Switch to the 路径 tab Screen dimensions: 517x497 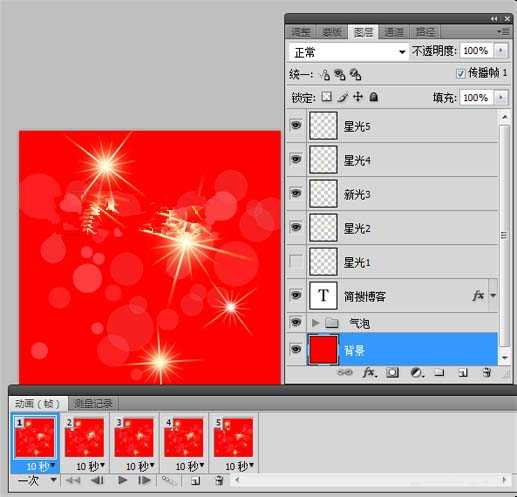(x=425, y=32)
